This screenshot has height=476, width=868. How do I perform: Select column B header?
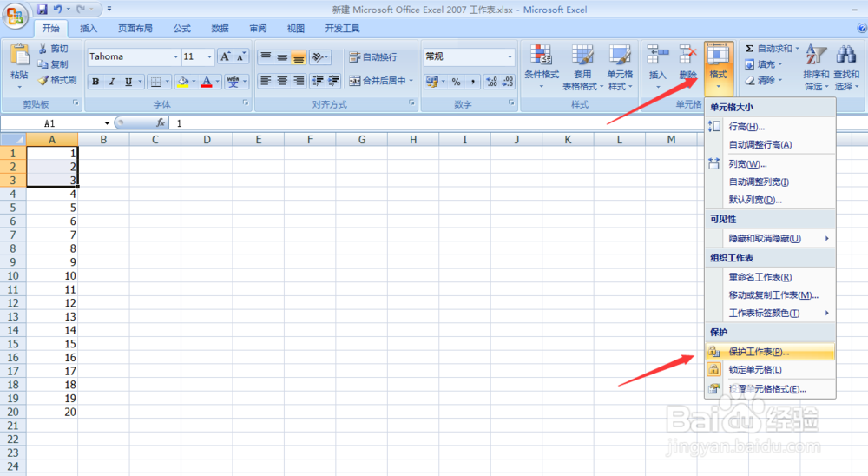click(x=103, y=140)
